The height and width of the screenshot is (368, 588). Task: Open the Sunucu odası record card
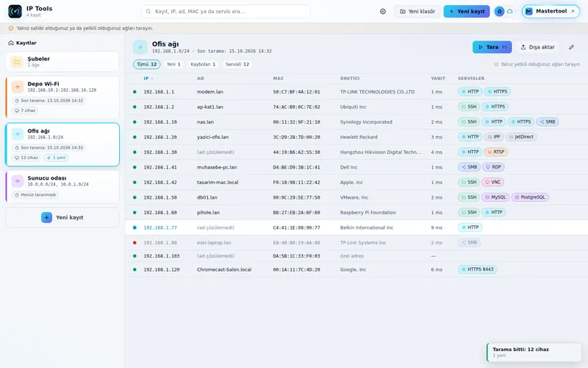tap(62, 187)
